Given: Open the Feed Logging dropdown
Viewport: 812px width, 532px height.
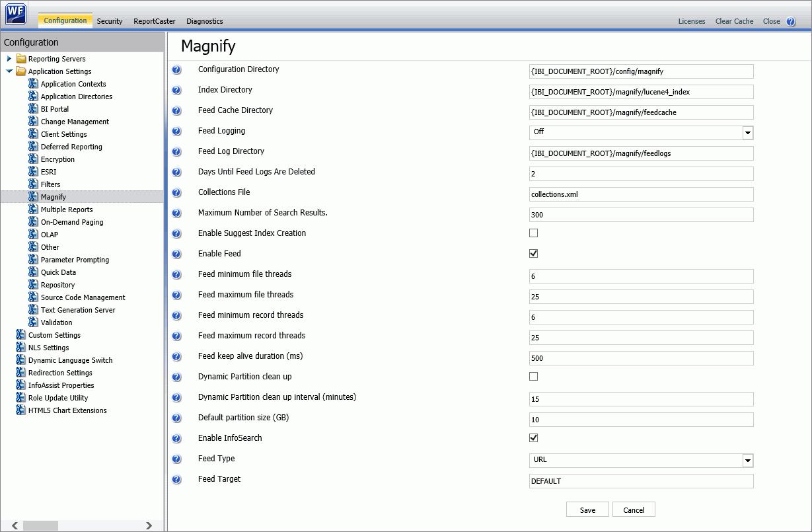Looking at the screenshot, I should pos(641,132).
